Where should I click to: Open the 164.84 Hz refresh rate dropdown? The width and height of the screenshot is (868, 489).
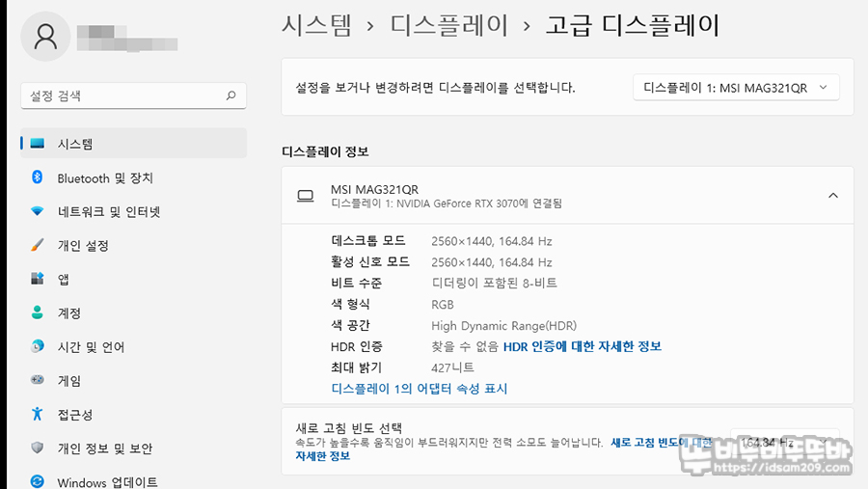784,442
